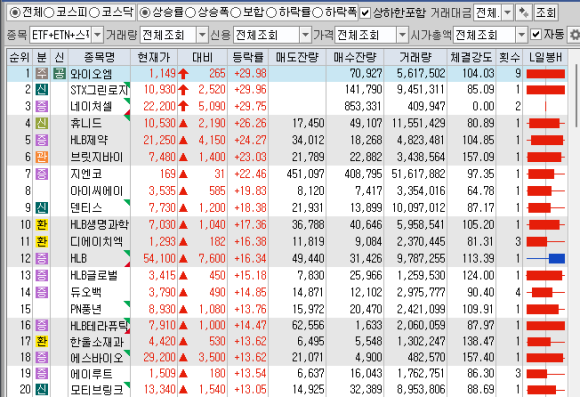The width and height of the screenshot is (580, 397).
Task: Click the 51,617,882 volume cell
Action: pos(418,174)
